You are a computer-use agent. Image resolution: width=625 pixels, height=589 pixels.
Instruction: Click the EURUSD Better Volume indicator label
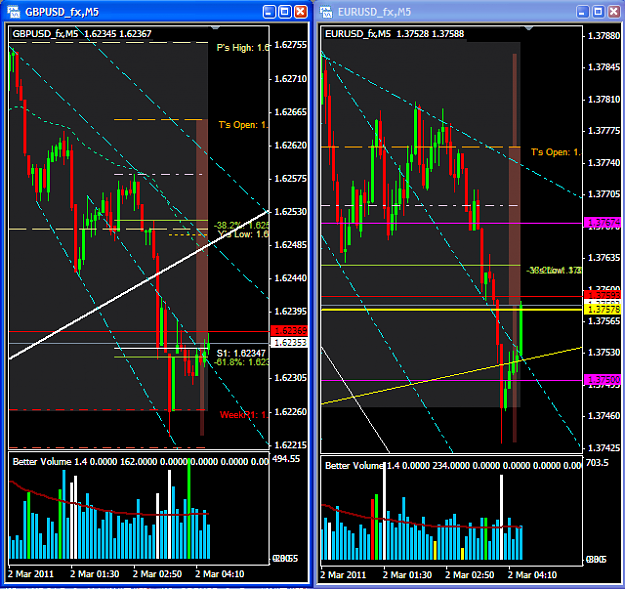(x=453, y=465)
